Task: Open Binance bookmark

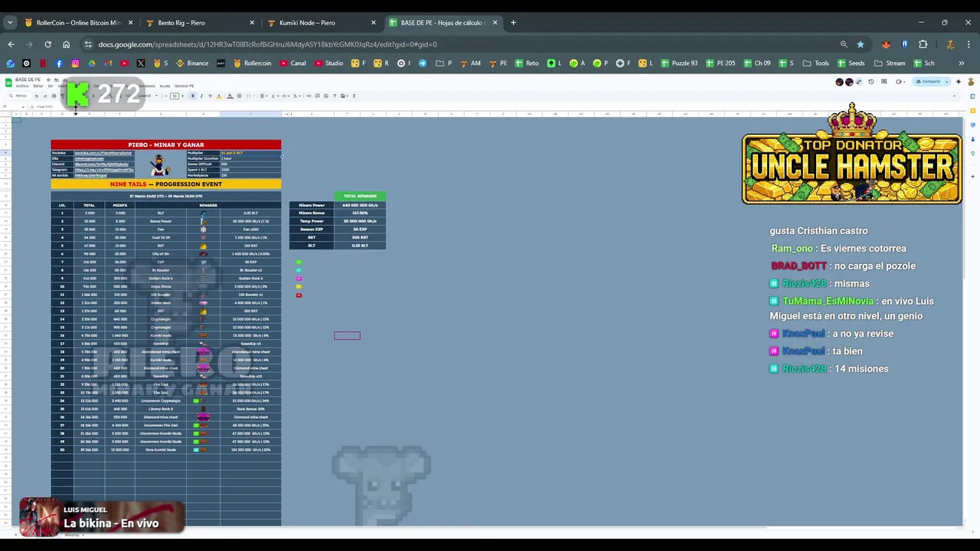Action: [x=192, y=64]
